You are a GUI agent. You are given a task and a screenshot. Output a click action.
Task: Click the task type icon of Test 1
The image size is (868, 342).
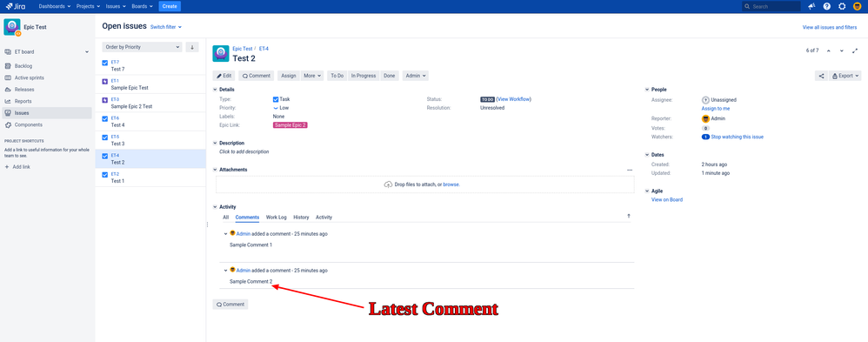pos(105,175)
